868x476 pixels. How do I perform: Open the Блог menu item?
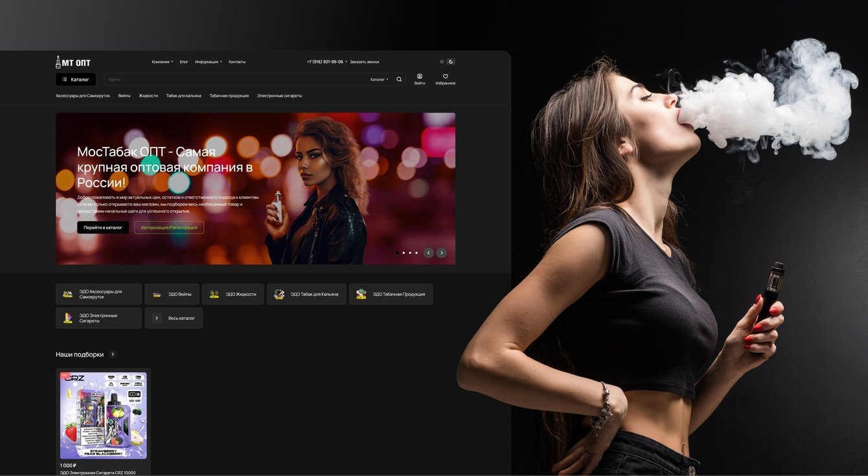tap(184, 62)
